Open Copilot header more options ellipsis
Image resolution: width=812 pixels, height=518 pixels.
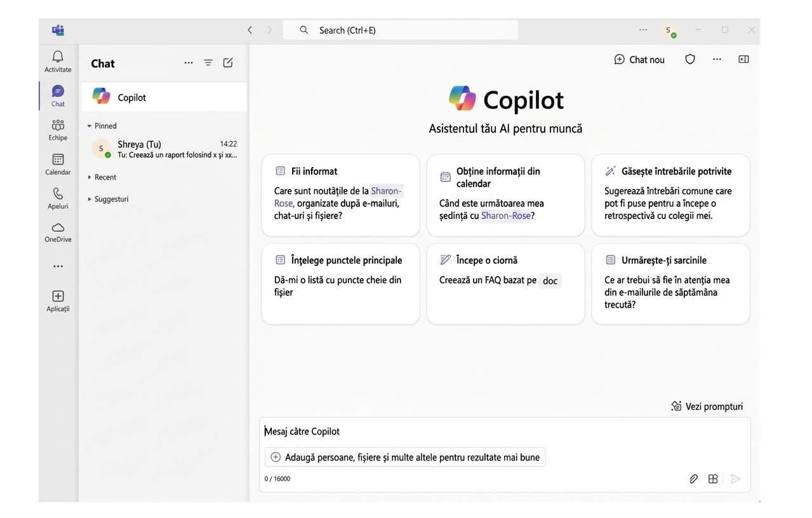(x=717, y=59)
